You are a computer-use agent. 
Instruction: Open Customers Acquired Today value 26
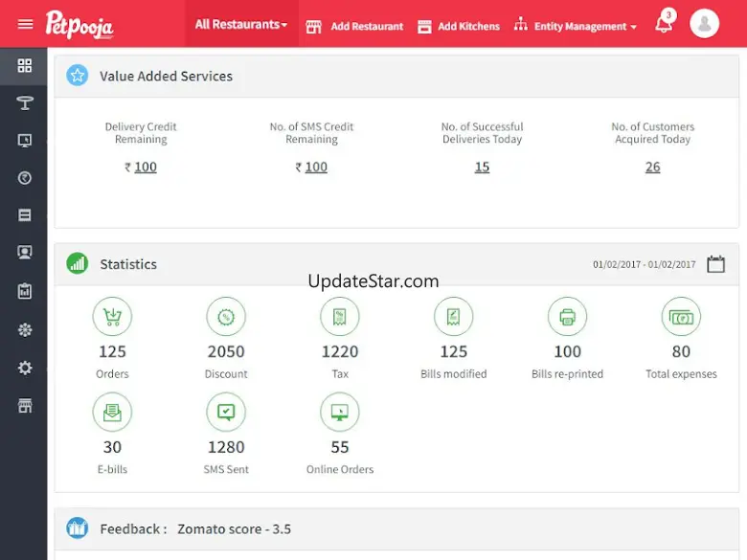[653, 168]
